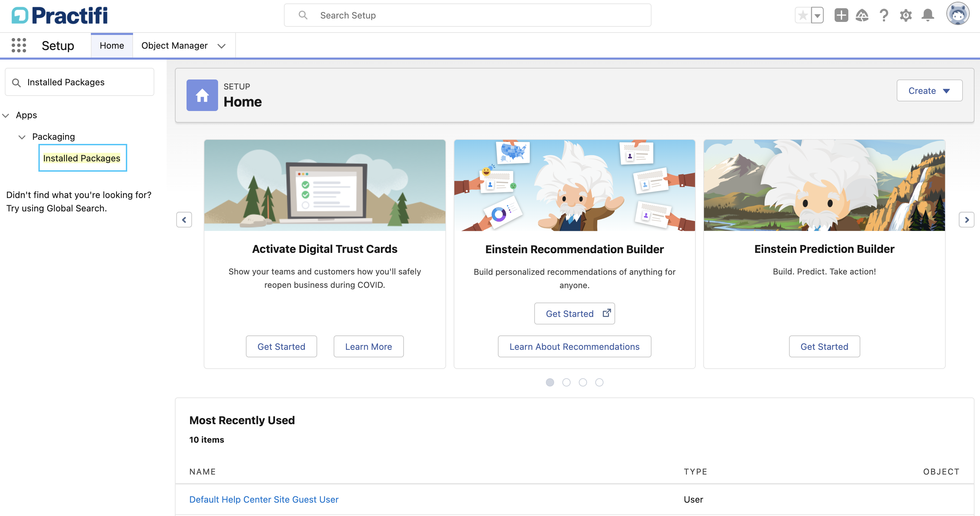980x516 pixels.
Task: Click the magnifier in Search Setup
Action: (303, 15)
